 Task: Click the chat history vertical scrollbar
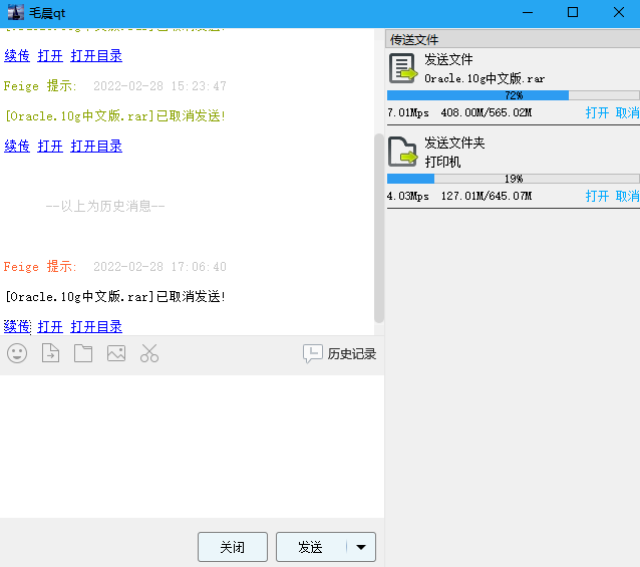click(x=379, y=228)
